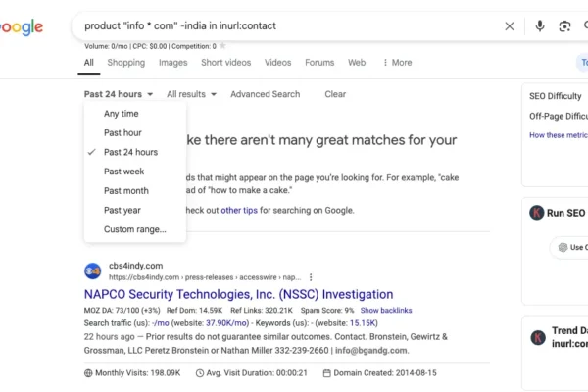This screenshot has height=392, width=588.
Task: Switch to the All results tab
Action: pyautogui.click(x=89, y=63)
